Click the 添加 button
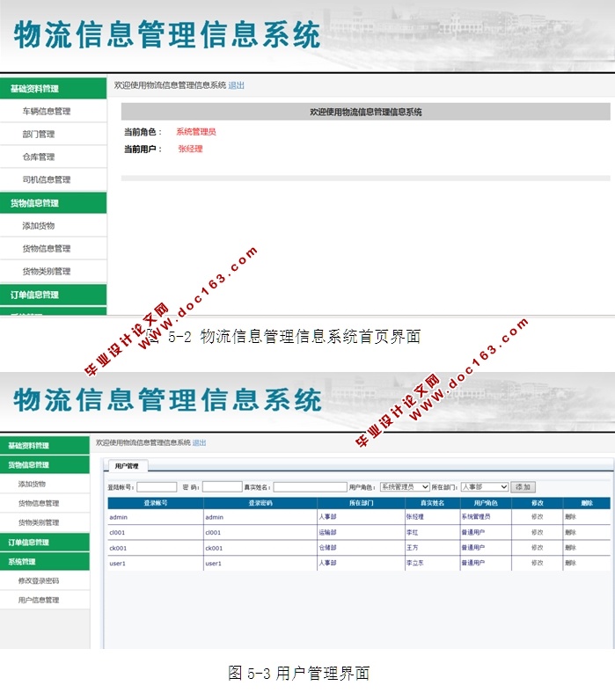Screen dimensions: 615x700 click(x=523, y=487)
